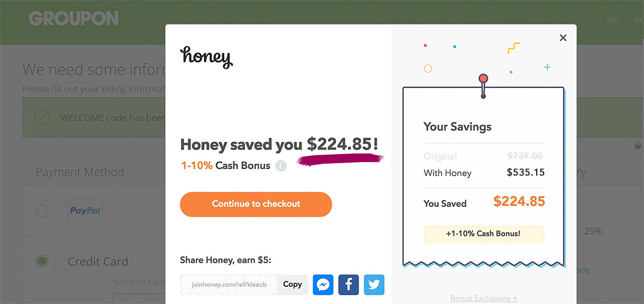Click the +1-10% Cash Bonus banner
Image resolution: width=644 pixels, height=304 pixels.
484,234
